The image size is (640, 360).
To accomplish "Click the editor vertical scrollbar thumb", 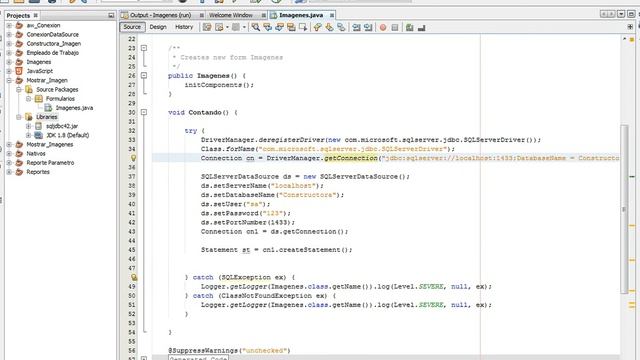I will pos(624,209).
